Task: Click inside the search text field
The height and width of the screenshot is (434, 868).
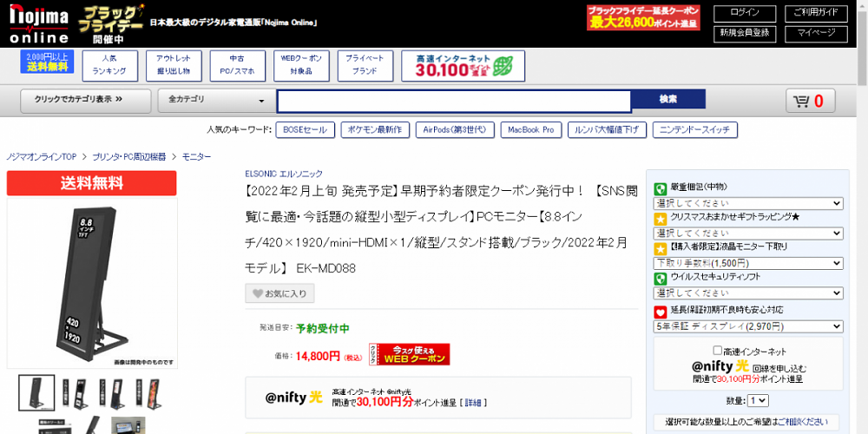Action: [454, 101]
